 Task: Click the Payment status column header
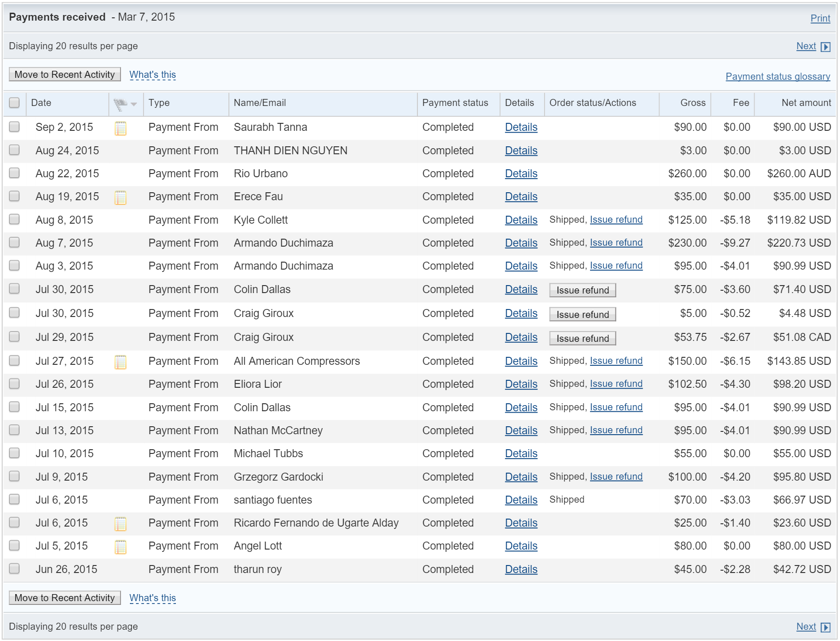[455, 103]
